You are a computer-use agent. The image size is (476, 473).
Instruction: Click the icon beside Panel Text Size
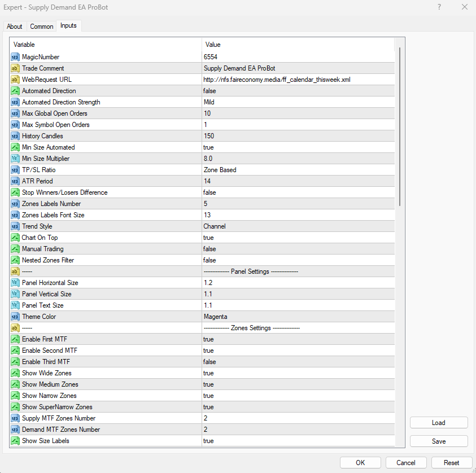pyautogui.click(x=15, y=305)
